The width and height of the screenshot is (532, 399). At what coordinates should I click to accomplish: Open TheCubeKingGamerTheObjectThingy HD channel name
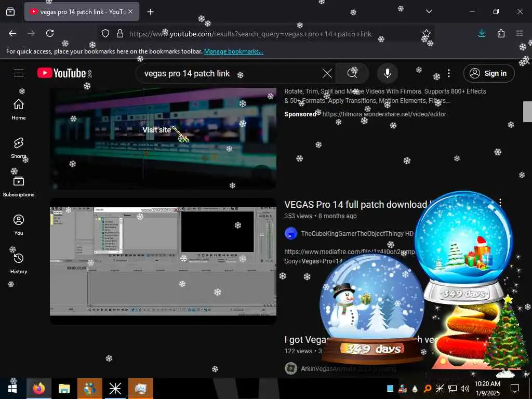[357, 234]
